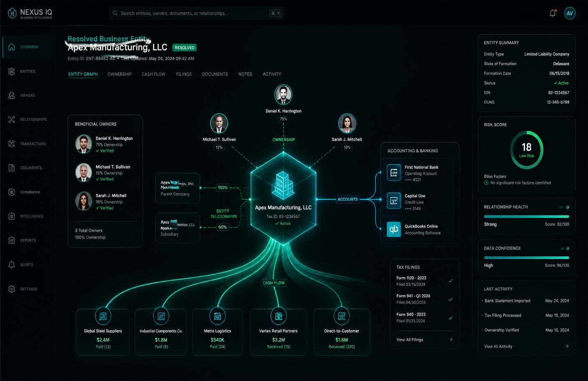Select the First National Bank account icon
Viewport: 588px width, 381px height.
[x=394, y=173]
